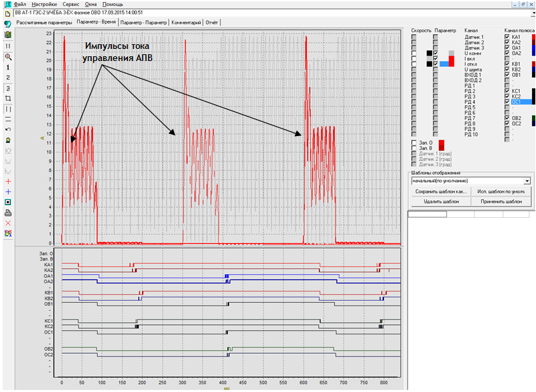536x392 pixels.
Task: Toggle the OB2 channel checkbox
Action: point(507,118)
